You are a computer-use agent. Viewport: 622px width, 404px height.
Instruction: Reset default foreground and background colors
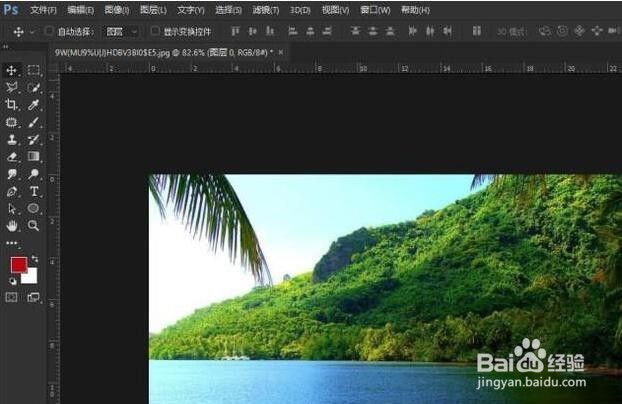[x=13, y=281]
